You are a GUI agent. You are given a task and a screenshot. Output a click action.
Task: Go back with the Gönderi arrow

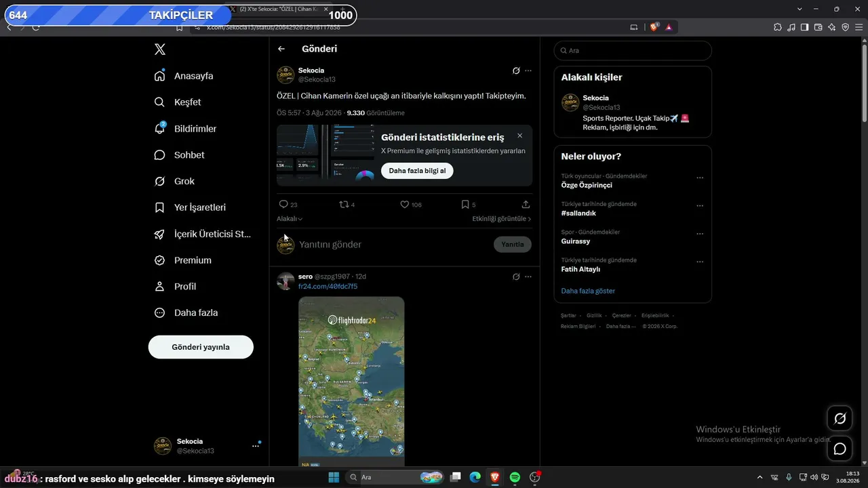281,49
